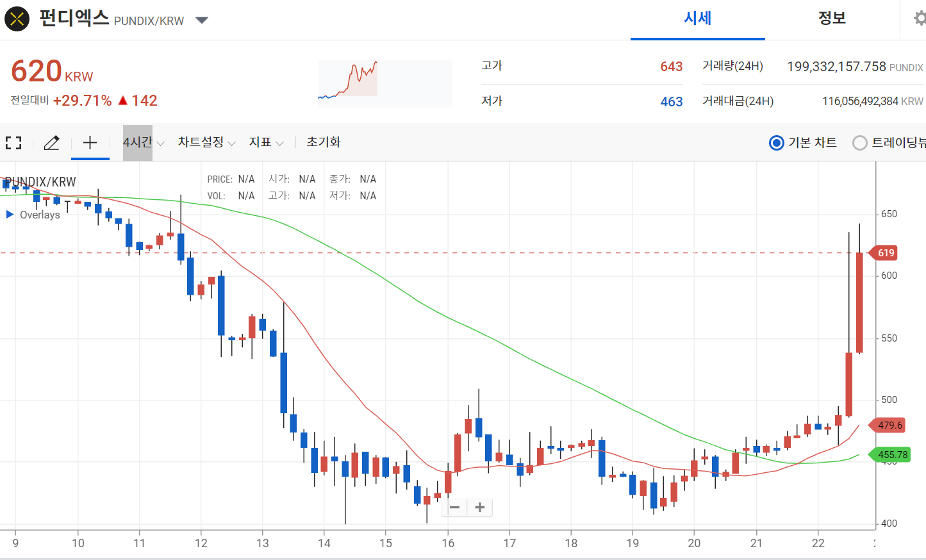Toggle fullscreen chart icon

click(13, 143)
